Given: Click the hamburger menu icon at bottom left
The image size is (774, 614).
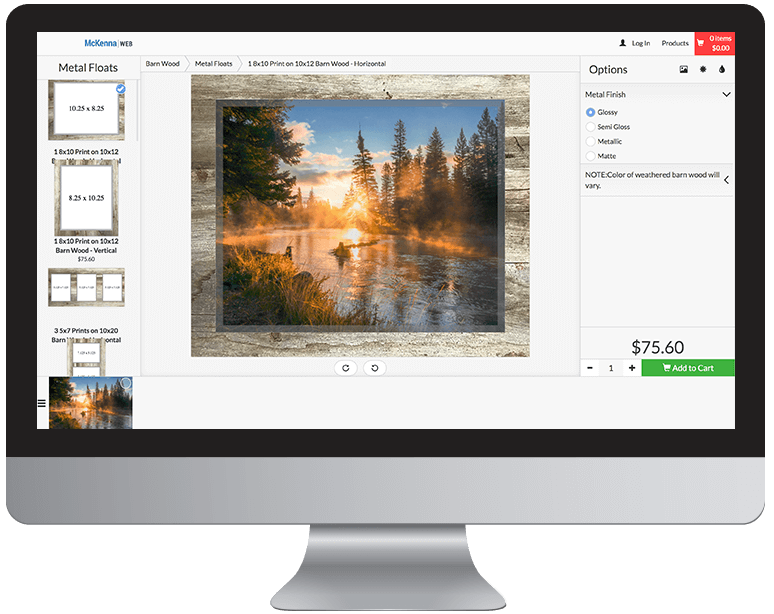Looking at the screenshot, I should tap(42, 404).
